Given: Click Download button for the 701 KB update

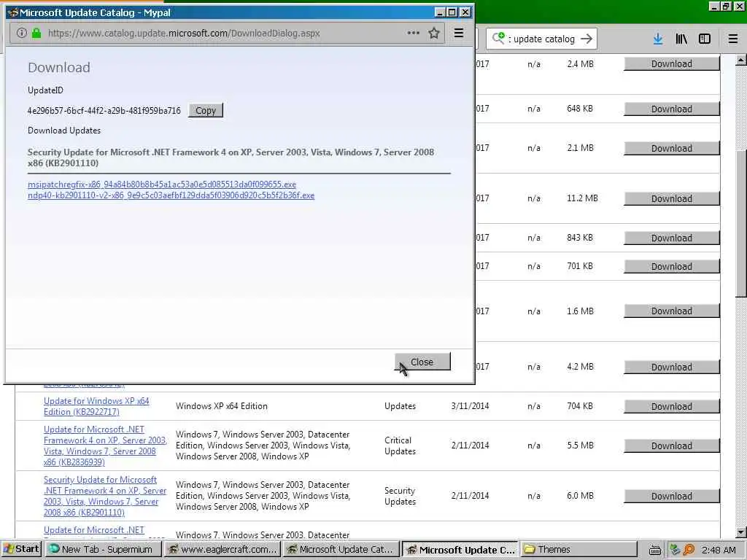Looking at the screenshot, I should coord(671,266).
